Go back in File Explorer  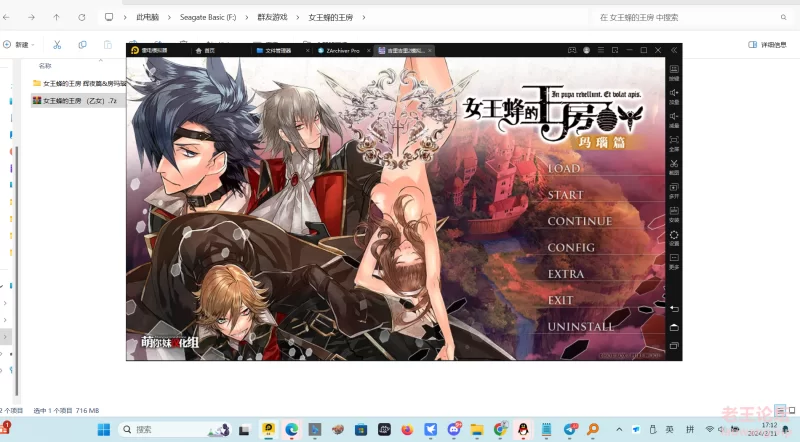click(x=6, y=17)
